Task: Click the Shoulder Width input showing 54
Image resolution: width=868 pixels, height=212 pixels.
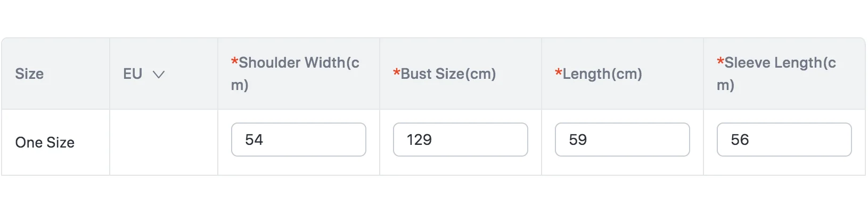Action: [299, 140]
